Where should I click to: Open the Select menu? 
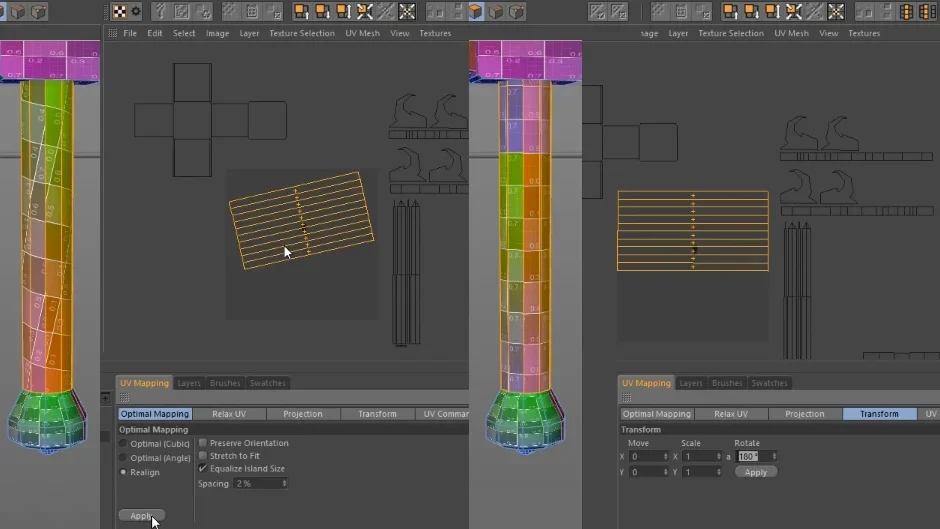pos(184,34)
